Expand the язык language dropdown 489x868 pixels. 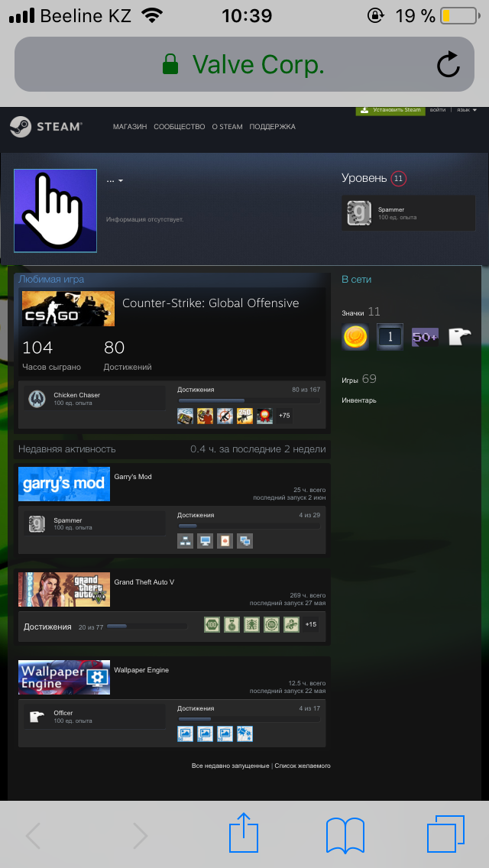pos(466,109)
